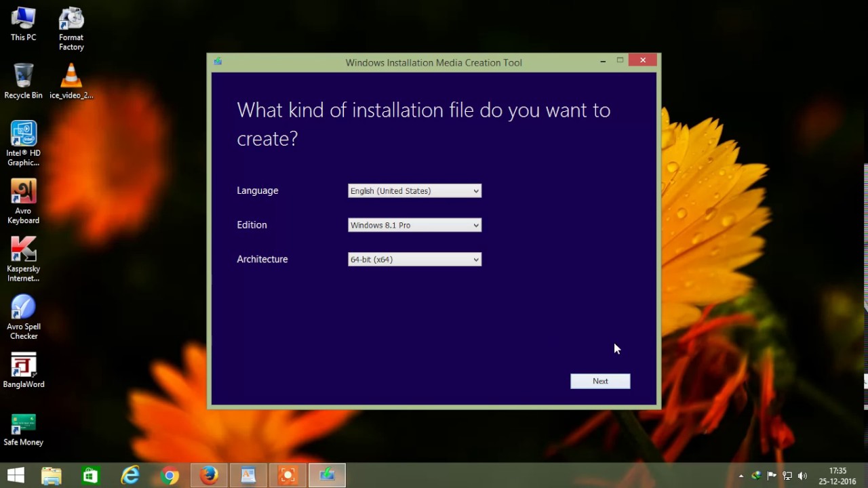868x488 pixels.
Task: Open the taskbar clock showing 17:35
Action: click(837, 476)
